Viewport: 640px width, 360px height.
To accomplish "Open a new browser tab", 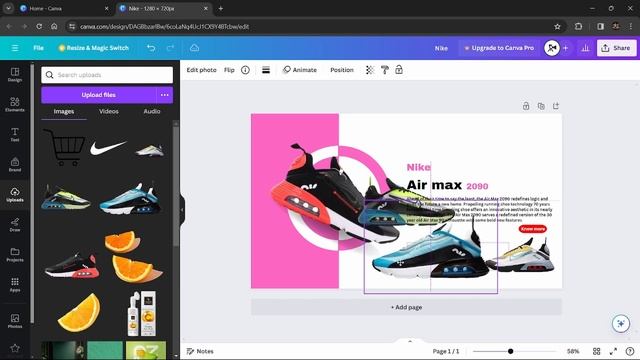I will pyautogui.click(x=220, y=8).
